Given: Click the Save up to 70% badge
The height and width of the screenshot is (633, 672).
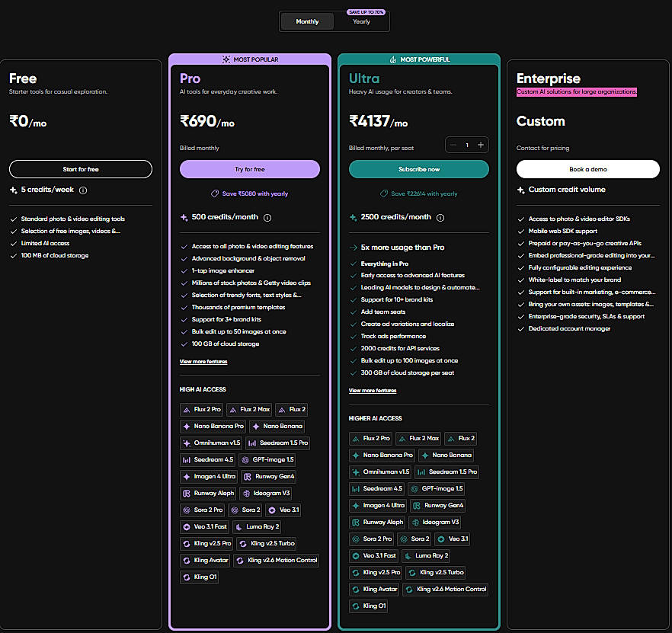Looking at the screenshot, I should click(366, 12).
